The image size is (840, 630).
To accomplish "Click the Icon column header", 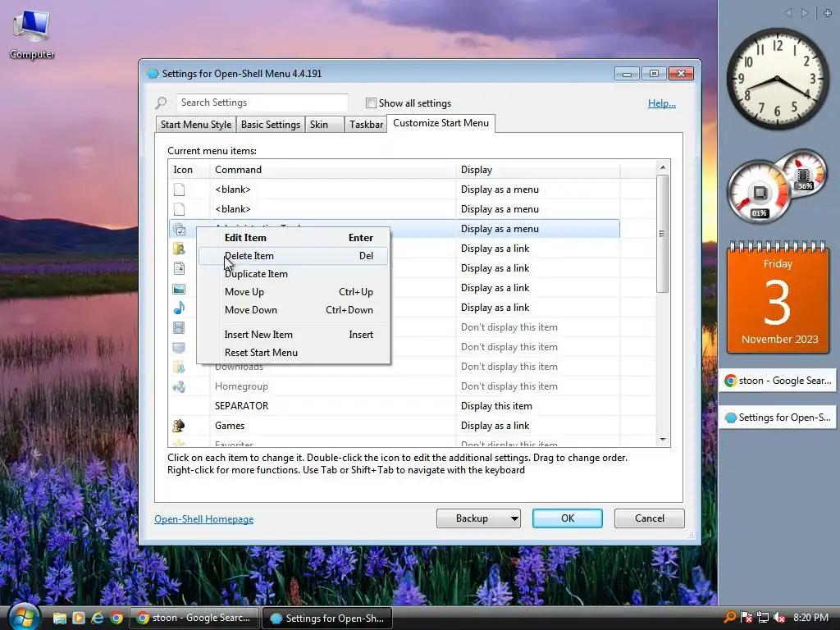I will [189, 170].
